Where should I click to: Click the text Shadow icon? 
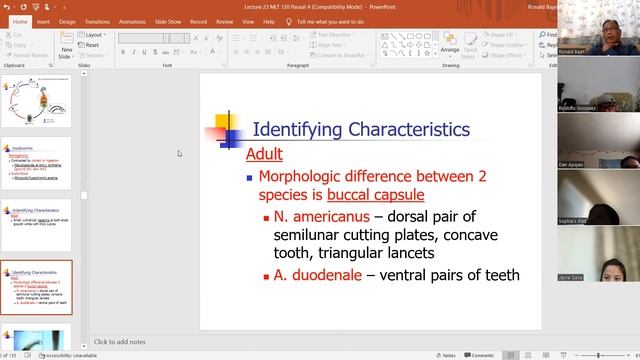pyautogui.click(x=155, y=52)
